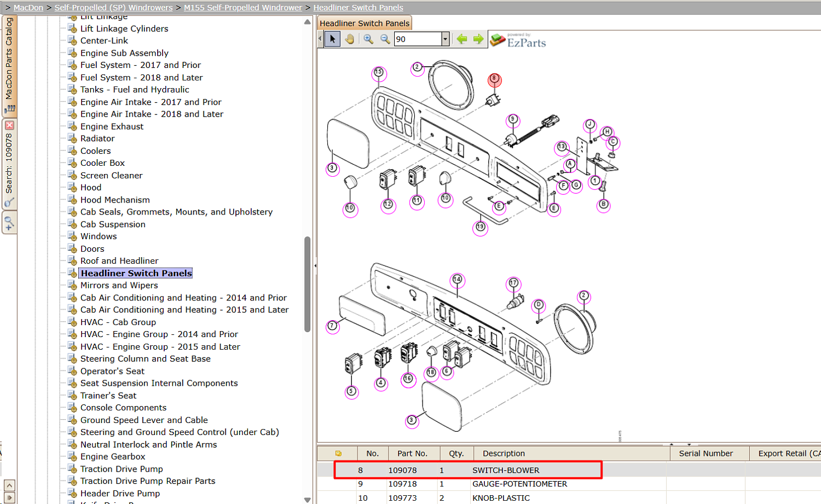Collapse the diagram toolbar with left arrow
Viewport: 821px width, 504px height.
coord(320,39)
